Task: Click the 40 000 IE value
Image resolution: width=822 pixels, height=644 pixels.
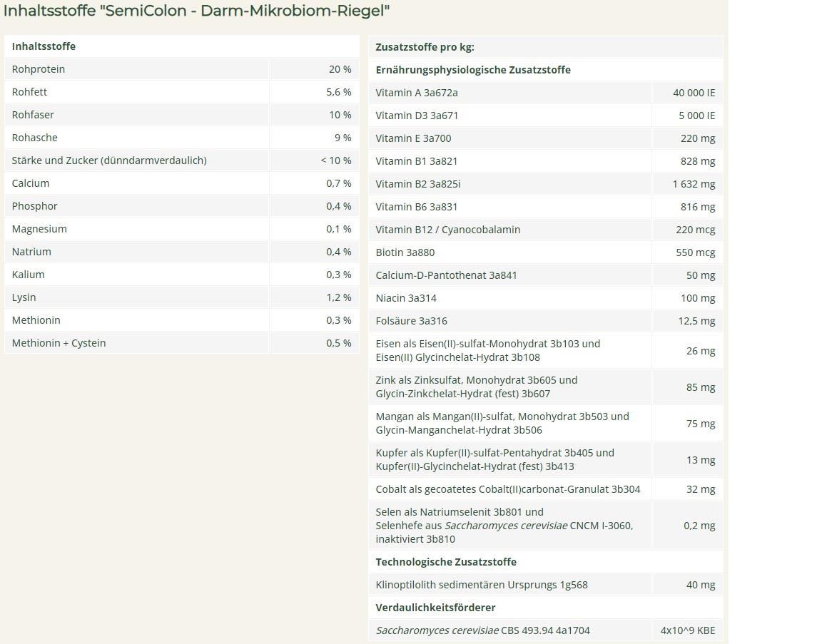Action: pyautogui.click(x=694, y=92)
